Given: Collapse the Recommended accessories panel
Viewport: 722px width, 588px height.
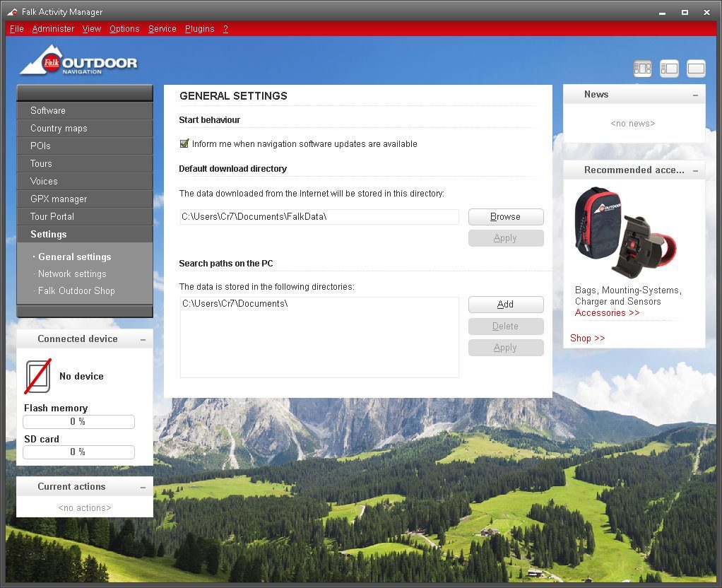Looking at the screenshot, I should (696, 169).
